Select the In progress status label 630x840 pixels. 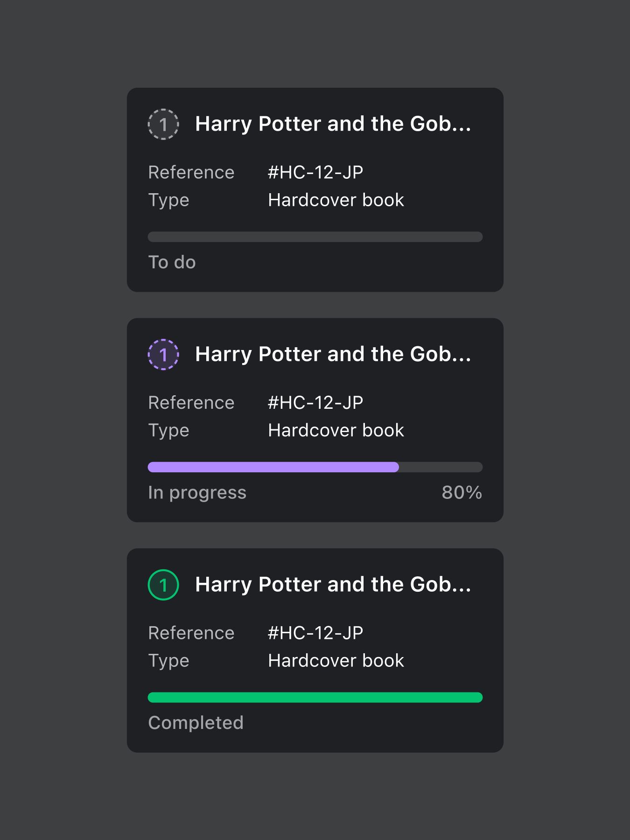tap(197, 493)
